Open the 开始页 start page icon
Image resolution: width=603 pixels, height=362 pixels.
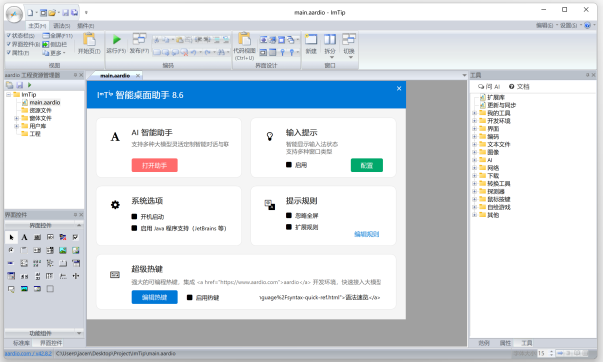[x=89, y=39]
